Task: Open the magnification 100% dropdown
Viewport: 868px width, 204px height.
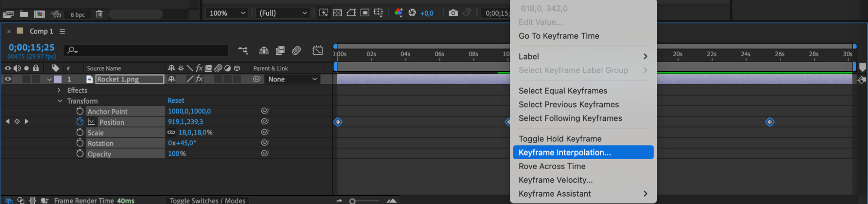Action: coord(228,13)
